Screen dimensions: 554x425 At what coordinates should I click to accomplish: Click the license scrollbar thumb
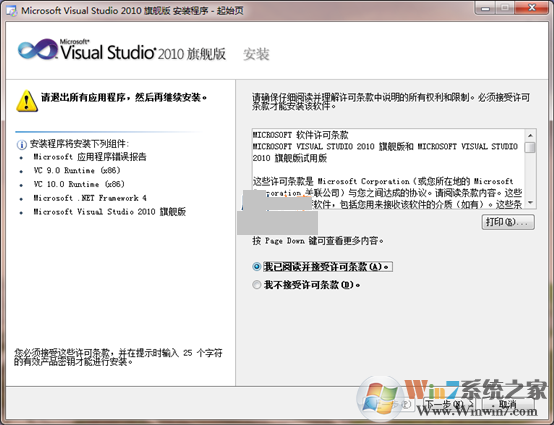coord(530,147)
